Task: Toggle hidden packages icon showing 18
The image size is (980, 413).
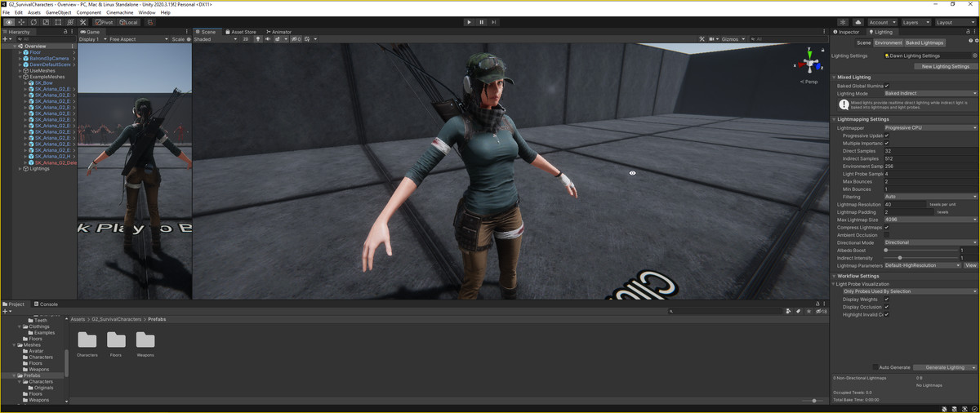Action: point(822,311)
